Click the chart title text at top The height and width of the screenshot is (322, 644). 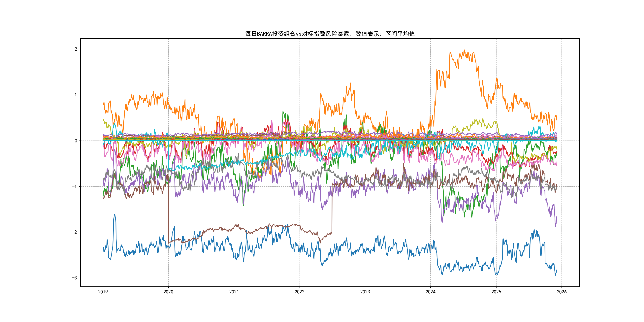point(330,34)
